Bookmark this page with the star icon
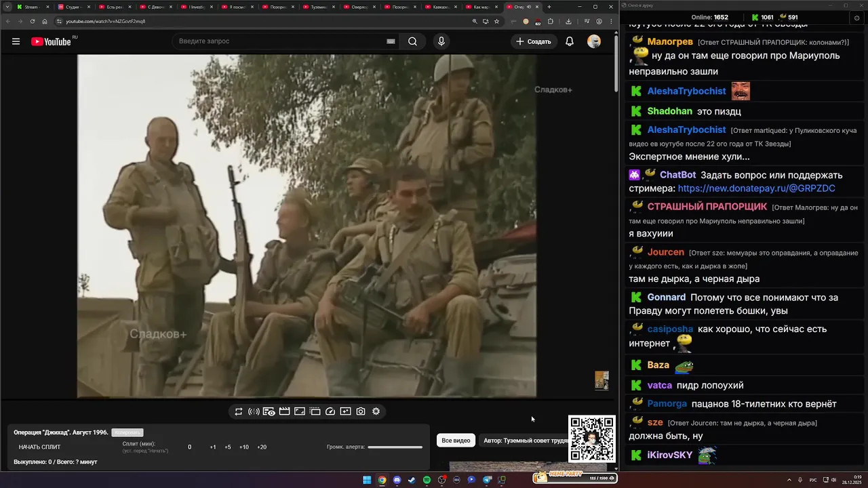The height and width of the screenshot is (488, 868). (x=496, y=21)
